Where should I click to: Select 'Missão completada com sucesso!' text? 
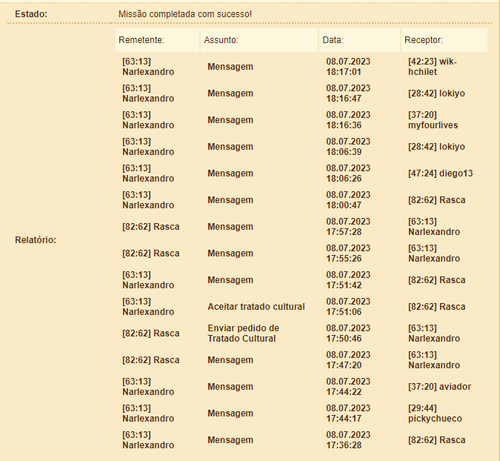coord(185,14)
